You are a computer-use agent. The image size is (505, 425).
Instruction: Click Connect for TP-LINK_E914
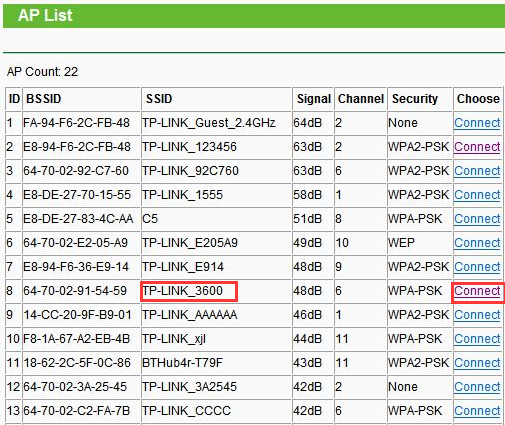point(477,267)
